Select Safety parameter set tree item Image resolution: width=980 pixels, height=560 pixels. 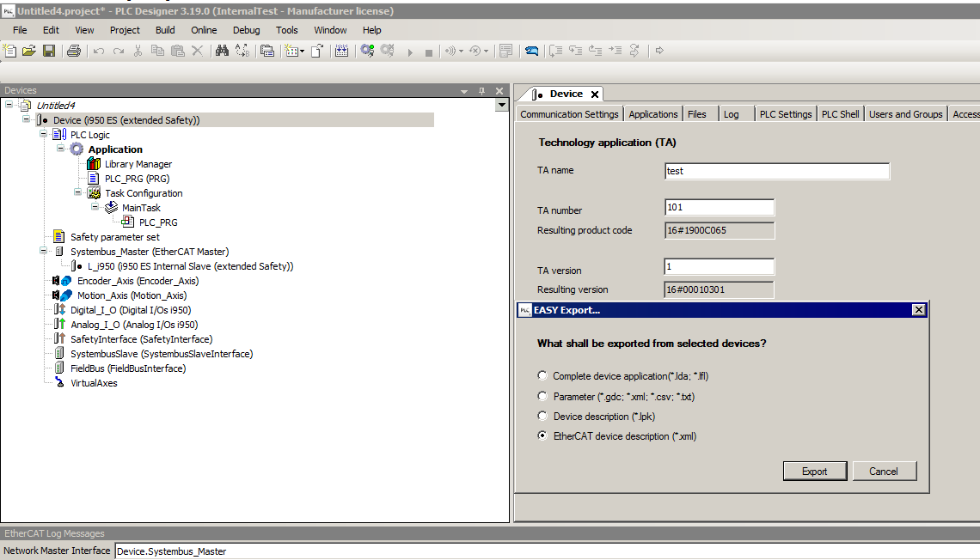point(114,237)
